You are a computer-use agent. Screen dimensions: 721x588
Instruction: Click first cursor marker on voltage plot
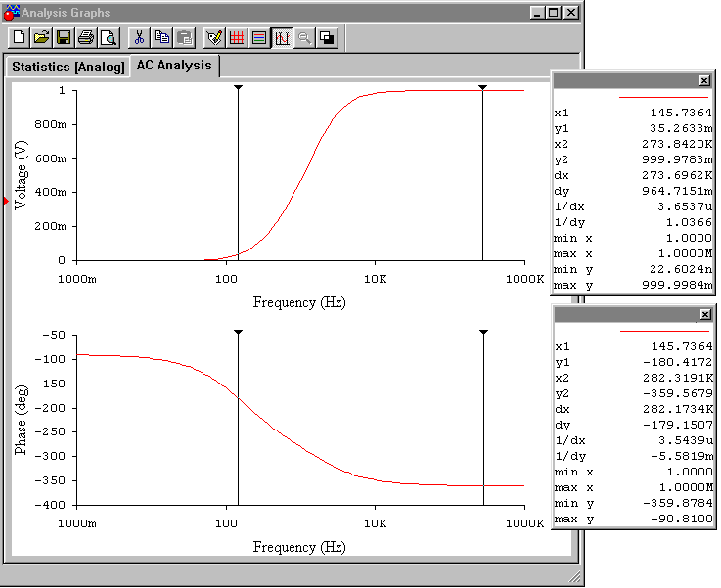point(238,87)
